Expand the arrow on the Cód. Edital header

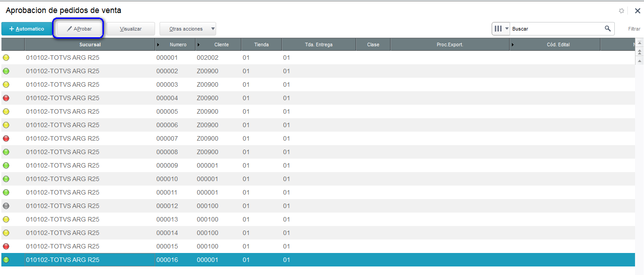pos(513,44)
